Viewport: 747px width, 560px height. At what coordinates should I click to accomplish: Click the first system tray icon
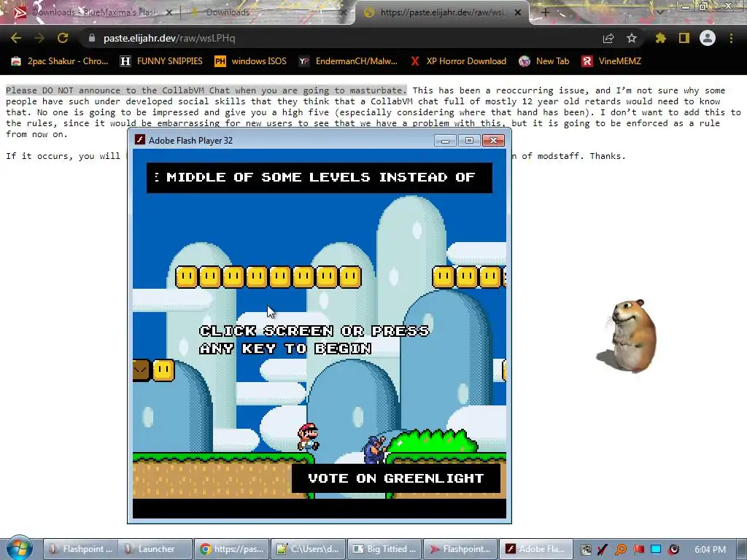tap(586, 550)
